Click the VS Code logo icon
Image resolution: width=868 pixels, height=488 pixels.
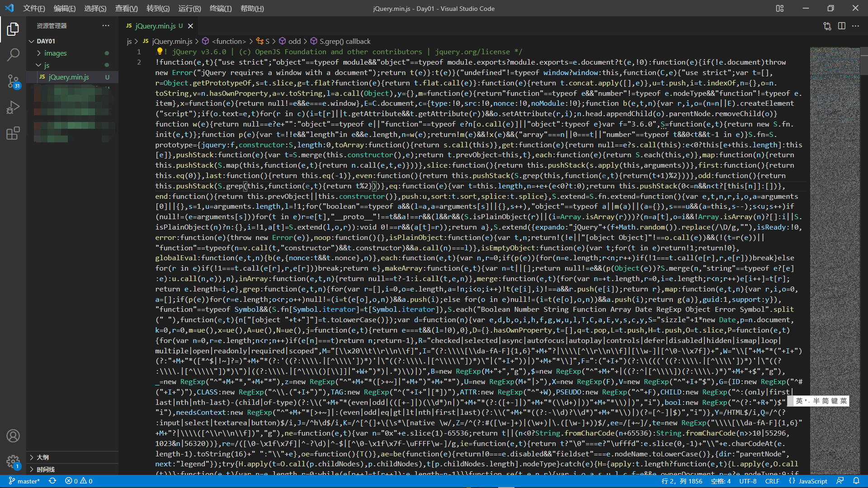coord(9,8)
